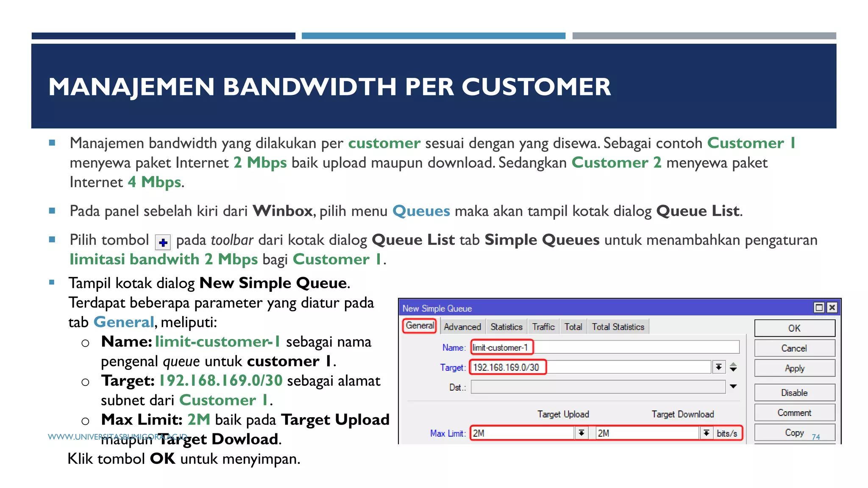
Task: Switch to the Advanced tab
Action: click(462, 327)
